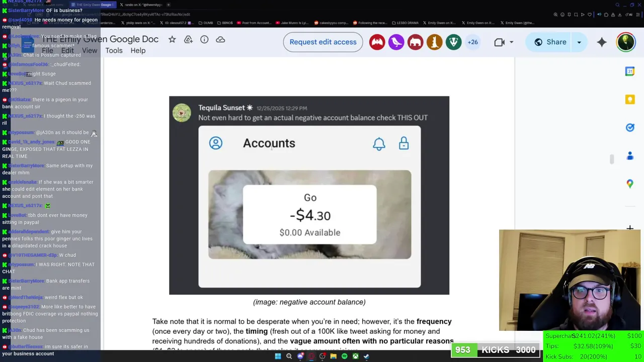Open the Share options dropdown arrow
644x362 pixels.
579,42
